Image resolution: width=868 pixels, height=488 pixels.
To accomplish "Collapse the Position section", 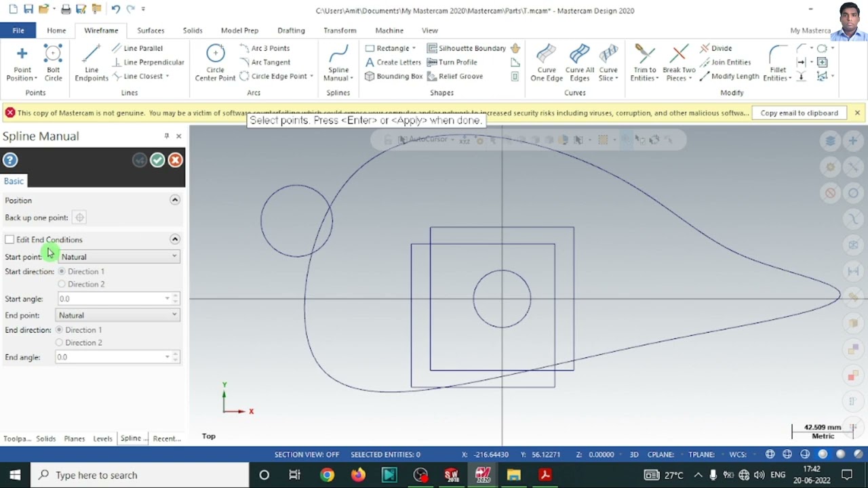I will pyautogui.click(x=175, y=200).
